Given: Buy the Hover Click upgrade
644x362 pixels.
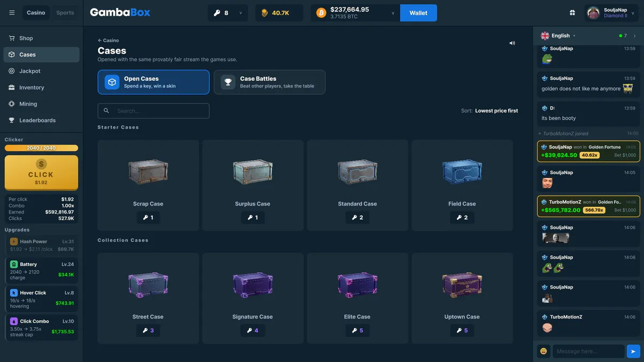Looking at the screenshot, I should coord(42,298).
